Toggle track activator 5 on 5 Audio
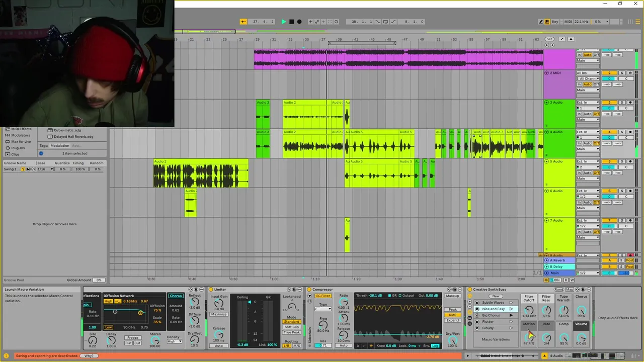Viewport: 644px width, 362px height. coord(609,161)
